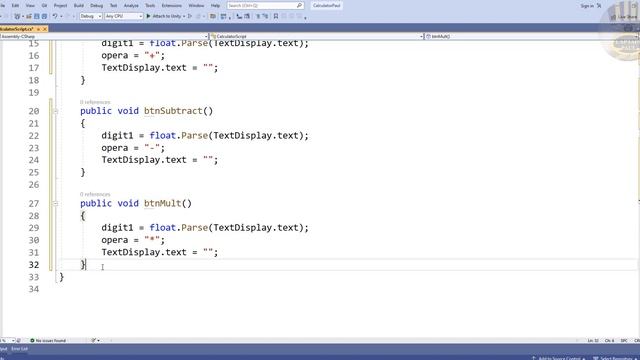Click the Ln line indicator in status bar
The height and width of the screenshot is (360, 640).
click(x=593, y=340)
